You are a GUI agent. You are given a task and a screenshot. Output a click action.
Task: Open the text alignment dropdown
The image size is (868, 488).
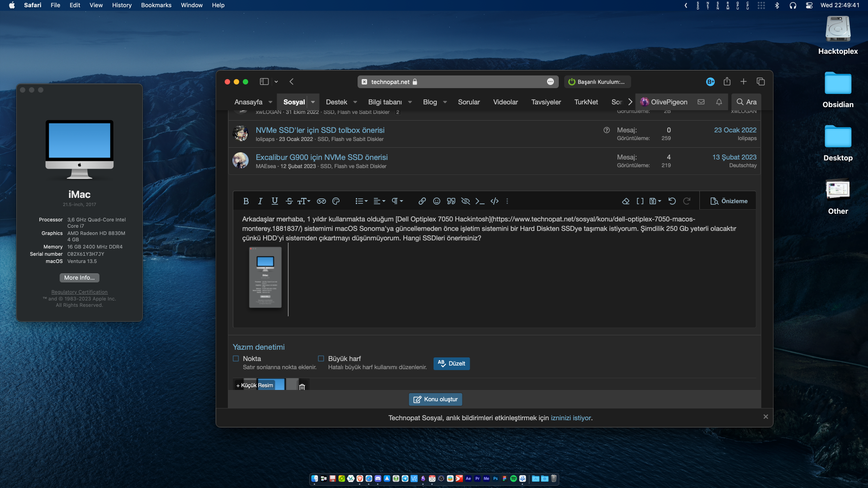379,201
